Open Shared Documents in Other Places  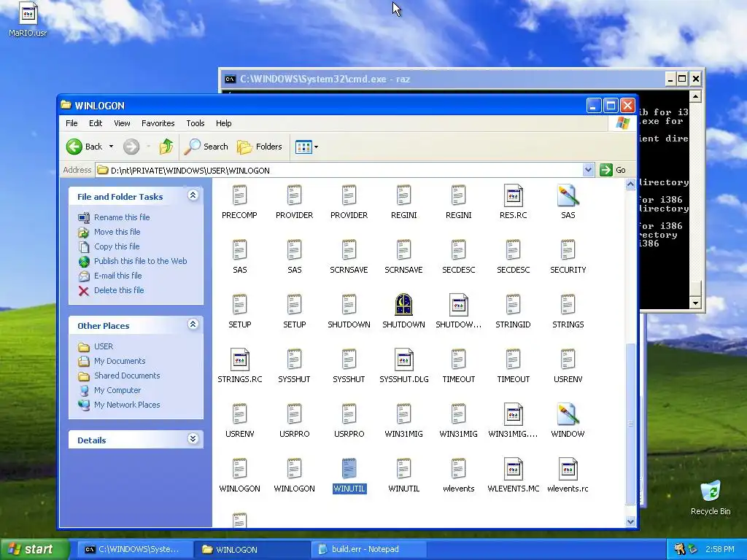[x=127, y=376]
